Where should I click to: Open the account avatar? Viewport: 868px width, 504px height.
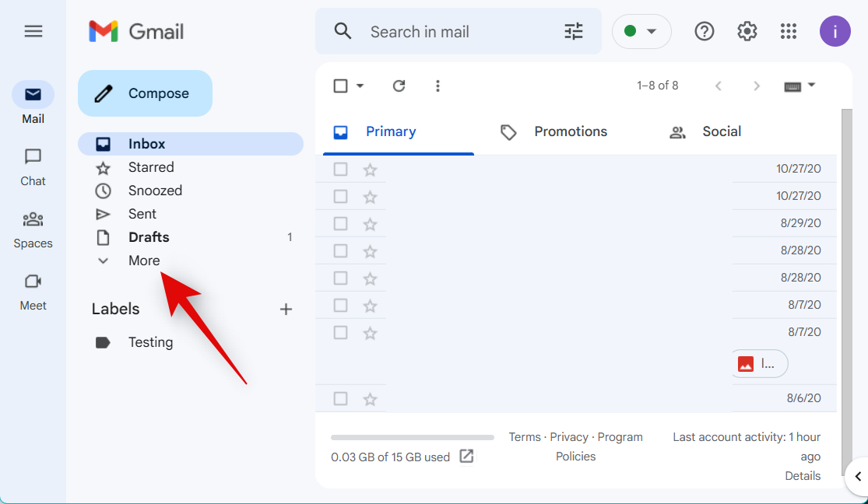coord(835,31)
